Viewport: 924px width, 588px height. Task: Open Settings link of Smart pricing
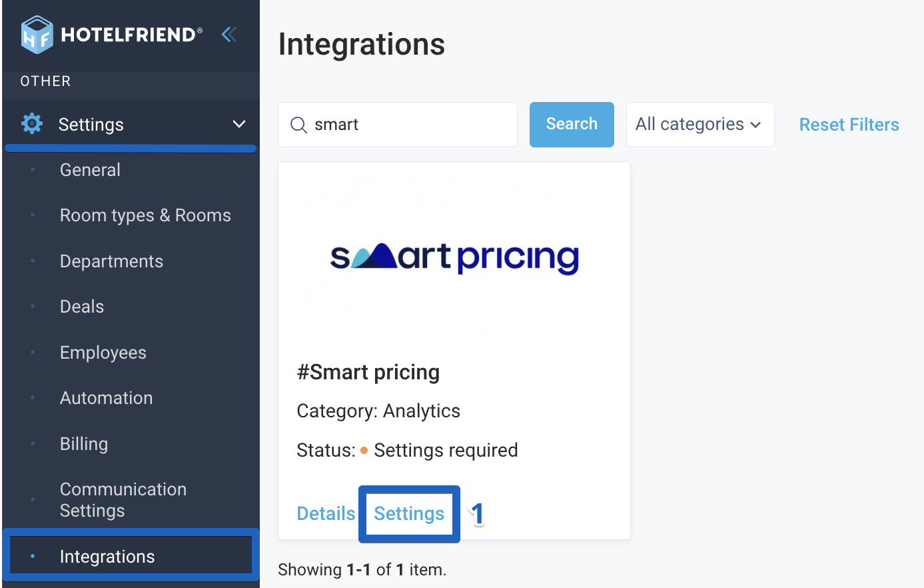coord(409,513)
